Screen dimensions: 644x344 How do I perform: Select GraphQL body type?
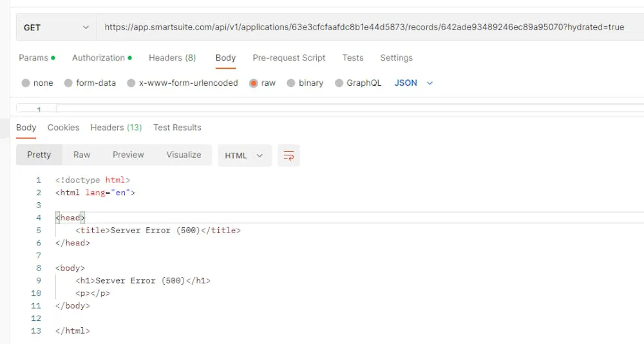click(x=339, y=83)
